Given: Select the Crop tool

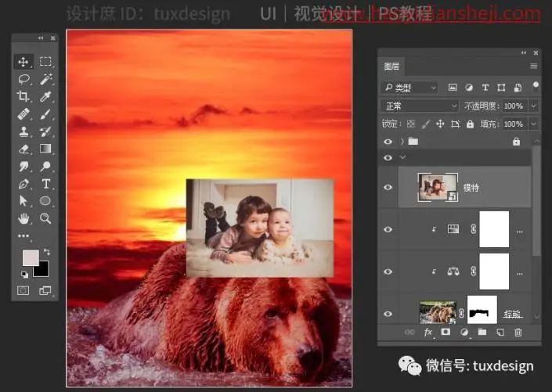Looking at the screenshot, I should (x=23, y=96).
